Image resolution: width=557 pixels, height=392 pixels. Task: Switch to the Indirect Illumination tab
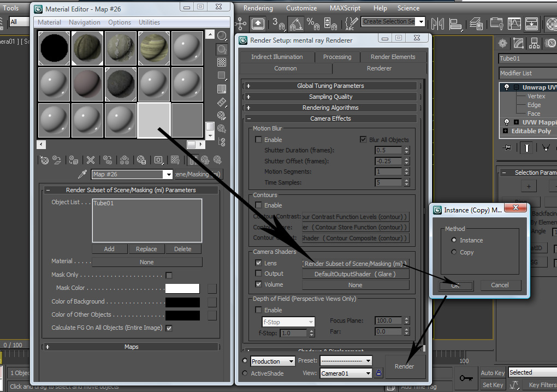[277, 57]
